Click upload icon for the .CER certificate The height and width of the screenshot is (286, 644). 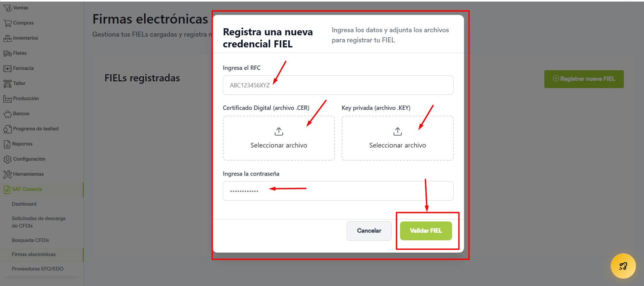[x=279, y=131]
